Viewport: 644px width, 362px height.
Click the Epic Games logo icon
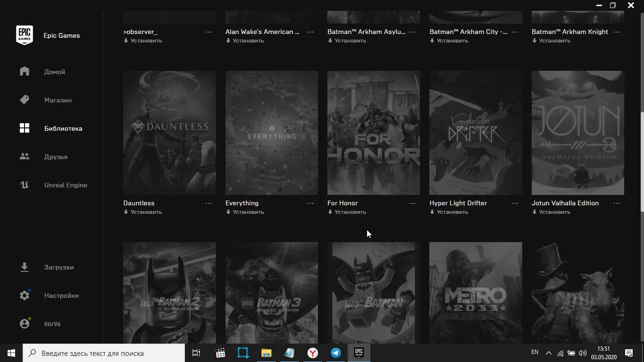pyautogui.click(x=25, y=35)
